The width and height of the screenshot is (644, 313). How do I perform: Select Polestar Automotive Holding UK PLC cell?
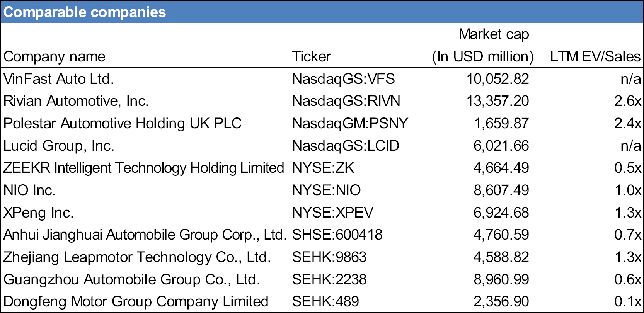(x=123, y=123)
